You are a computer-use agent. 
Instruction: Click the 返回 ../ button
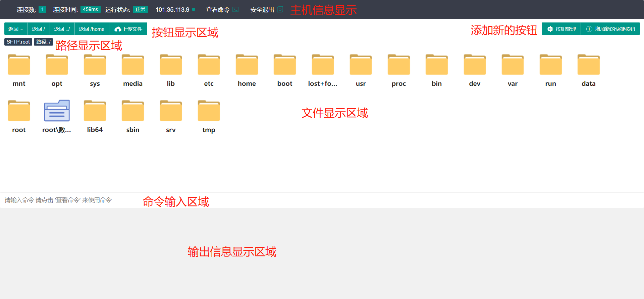pos(62,29)
